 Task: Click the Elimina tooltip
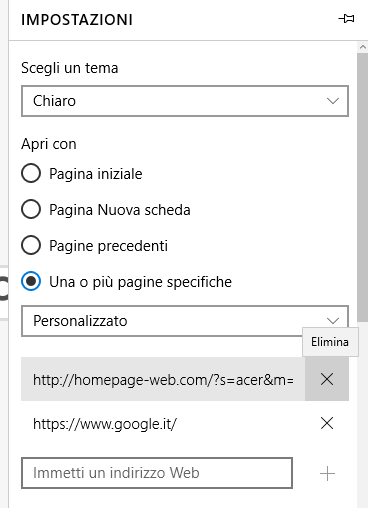click(330, 342)
